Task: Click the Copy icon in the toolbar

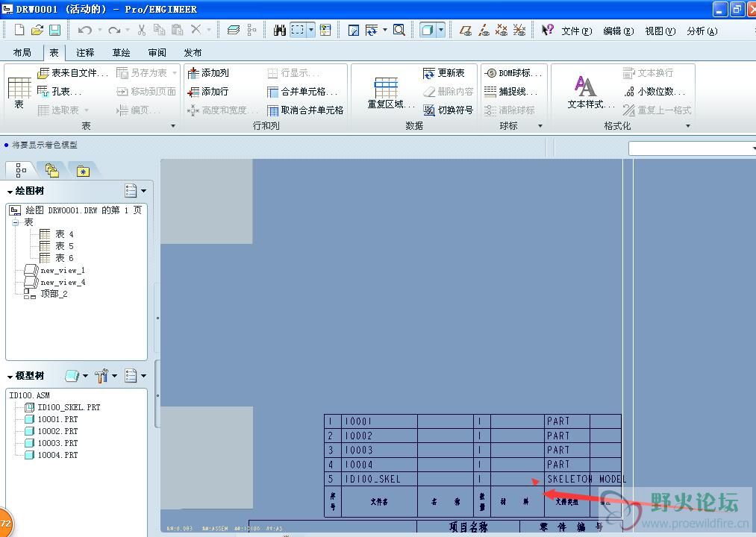Action: (x=159, y=31)
